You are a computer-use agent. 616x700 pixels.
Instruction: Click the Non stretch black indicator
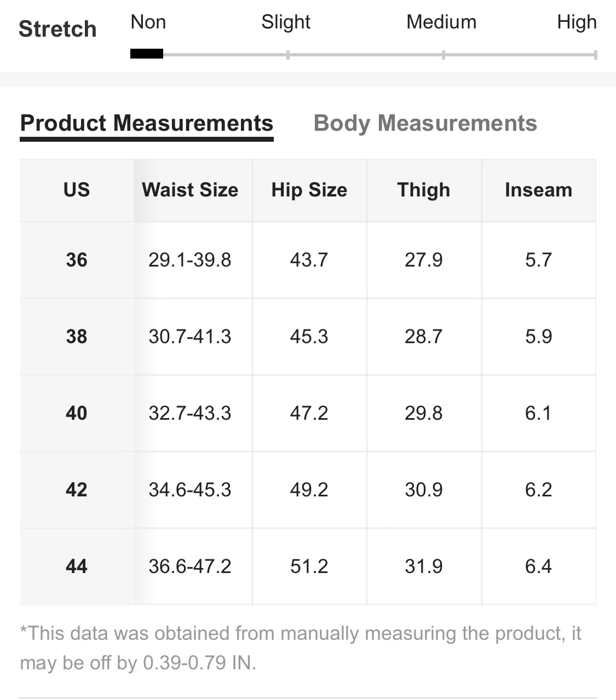tap(147, 54)
